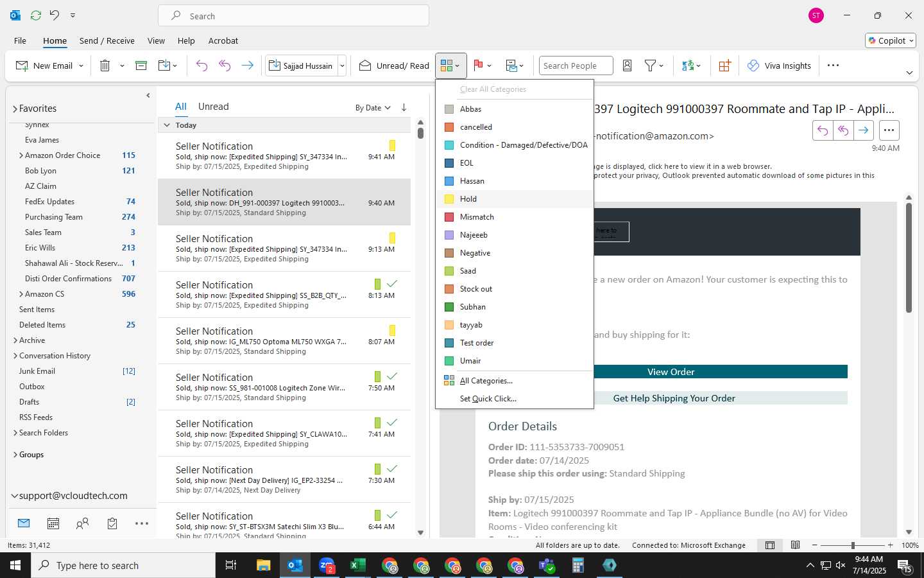Click the Excel icon in the taskbar
Image resolution: width=924 pixels, height=578 pixels.
pos(357,565)
